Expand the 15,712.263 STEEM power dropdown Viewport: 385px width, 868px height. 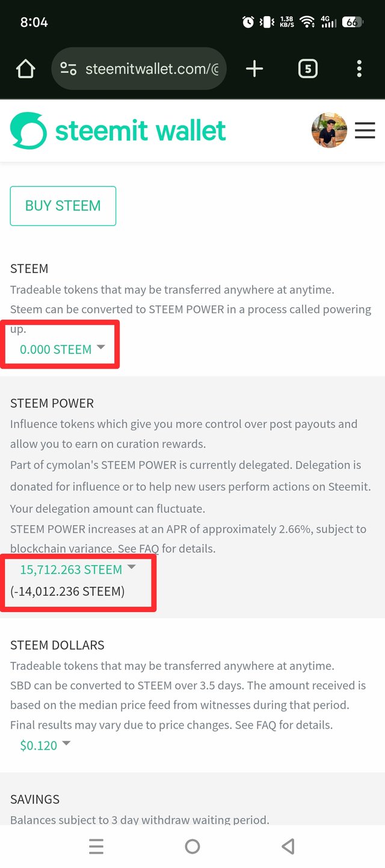pyautogui.click(x=78, y=569)
